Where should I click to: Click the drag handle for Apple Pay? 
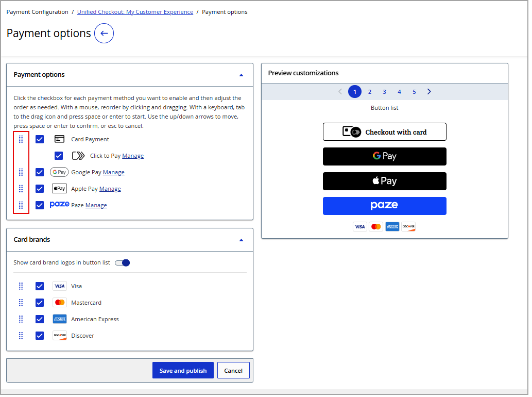[21, 189]
